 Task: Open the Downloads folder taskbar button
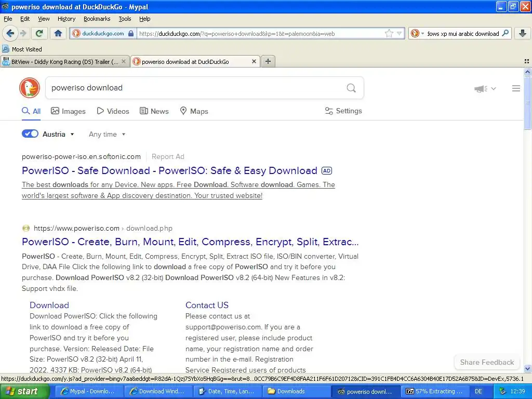point(297,391)
